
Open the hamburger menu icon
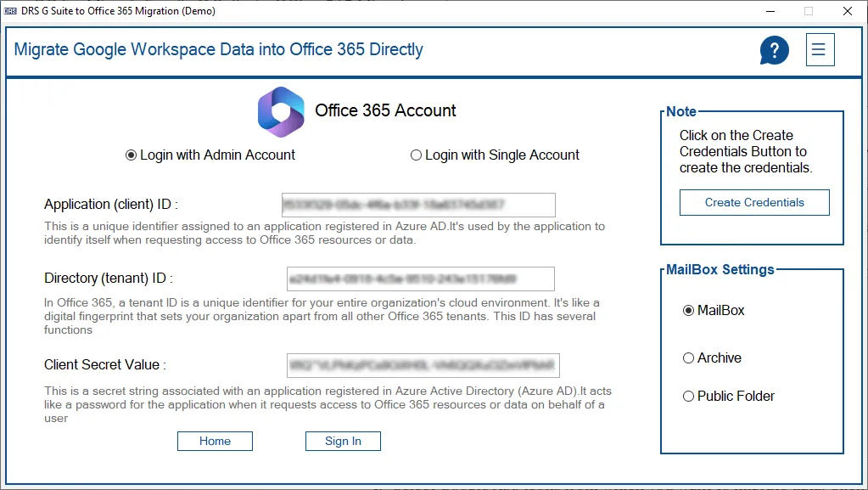(x=820, y=50)
